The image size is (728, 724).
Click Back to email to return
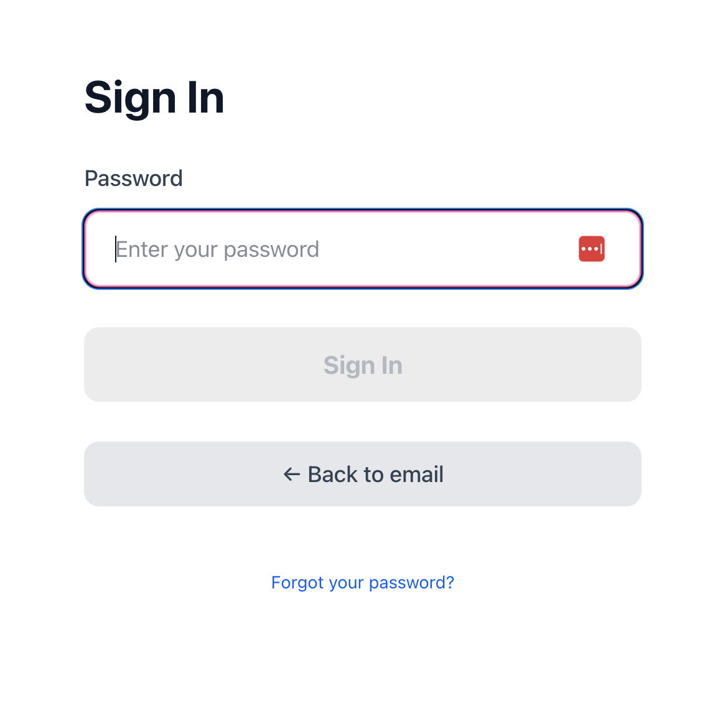363,474
